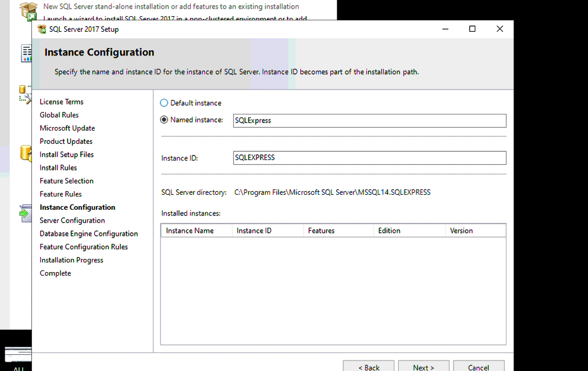Click the Next button
Image resolution: width=588 pixels, height=371 pixels.
[423, 366]
